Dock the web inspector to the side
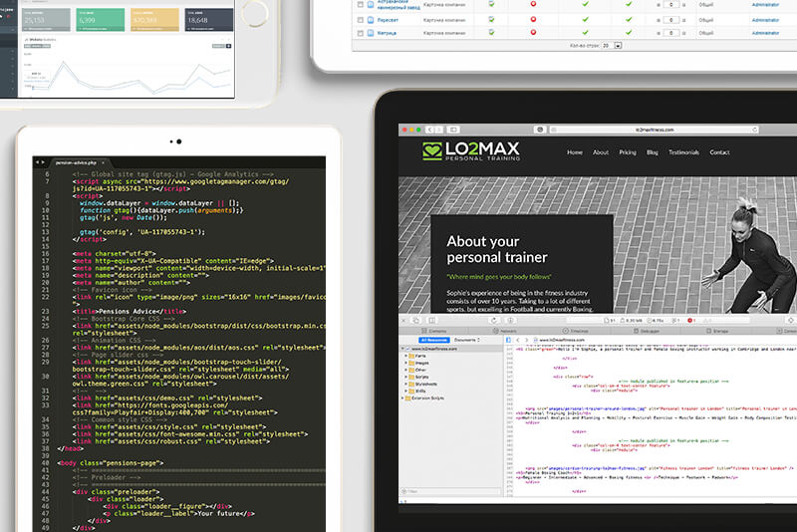This screenshot has height=532, width=797. click(432, 321)
